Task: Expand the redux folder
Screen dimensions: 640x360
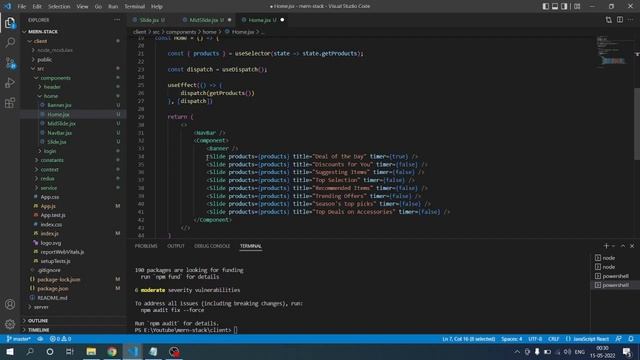Action: (x=47, y=178)
